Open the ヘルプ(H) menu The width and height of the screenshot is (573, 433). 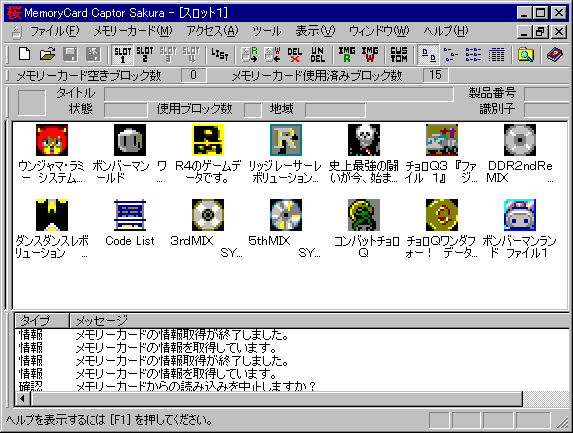click(x=445, y=31)
